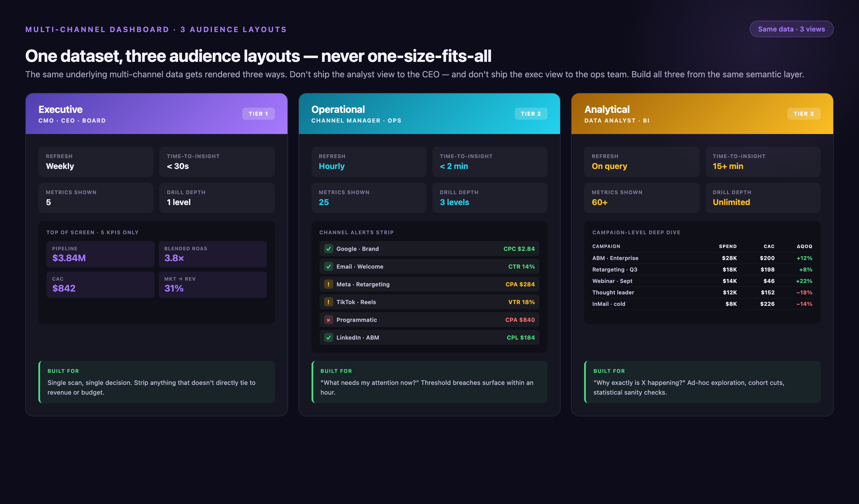The image size is (859, 504).
Task: Click the 'TOP OF SCREEN · 5 KPIS ONLY' heading
Action: click(92, 233)
